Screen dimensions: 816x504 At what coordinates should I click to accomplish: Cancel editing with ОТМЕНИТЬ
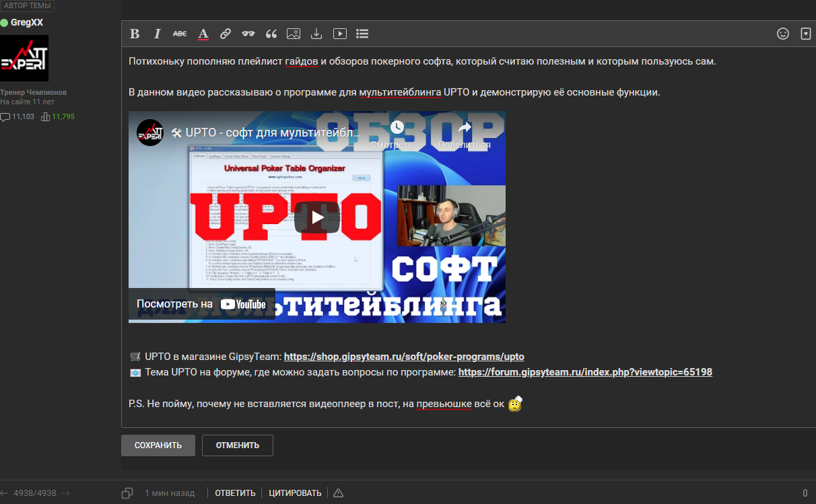click(x=238, y=445)
